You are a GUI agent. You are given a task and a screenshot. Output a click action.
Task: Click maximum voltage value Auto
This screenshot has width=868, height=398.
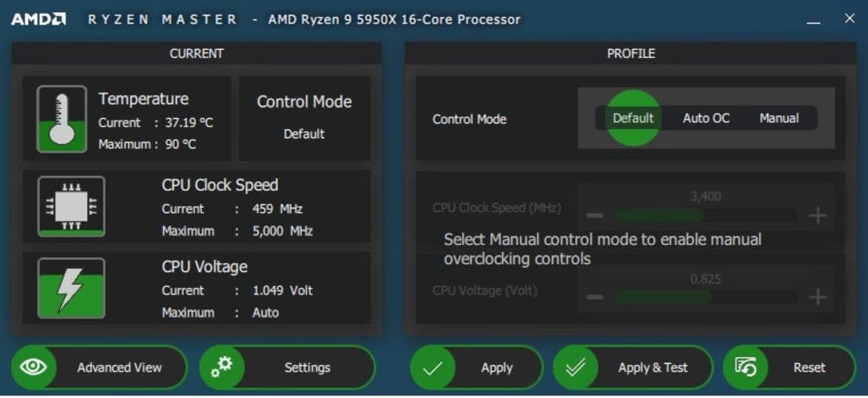(265, 313)
